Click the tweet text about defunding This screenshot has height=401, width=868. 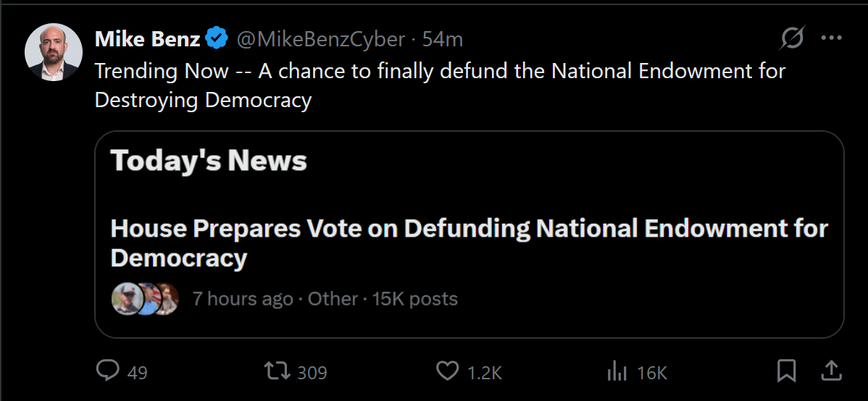coord(440,85)
